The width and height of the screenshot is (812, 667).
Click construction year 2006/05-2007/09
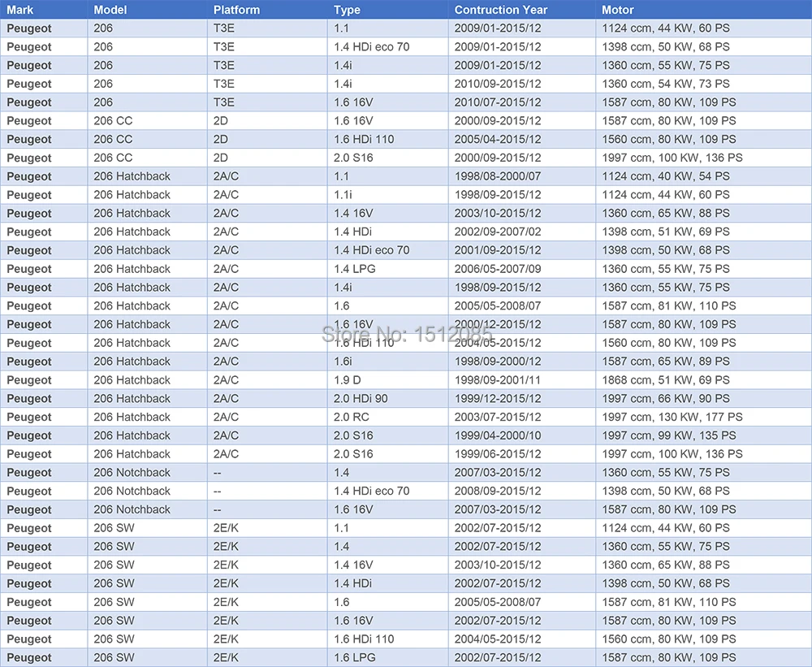pyautogui.click(x=498, y=269)
